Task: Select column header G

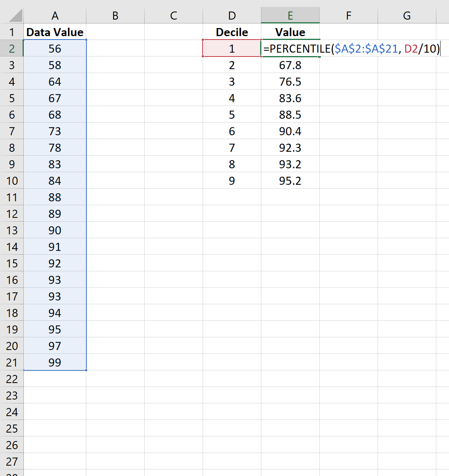Action: (406, 15)
